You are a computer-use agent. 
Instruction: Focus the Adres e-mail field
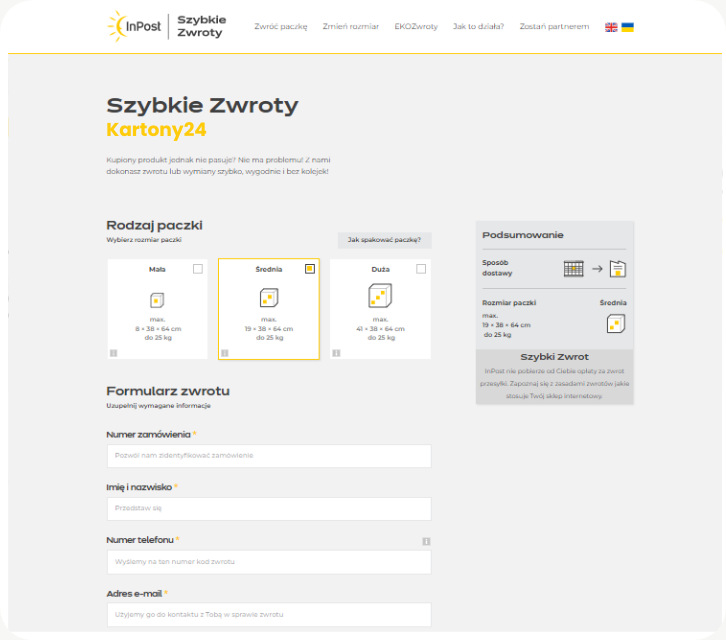tap(269, 615)
